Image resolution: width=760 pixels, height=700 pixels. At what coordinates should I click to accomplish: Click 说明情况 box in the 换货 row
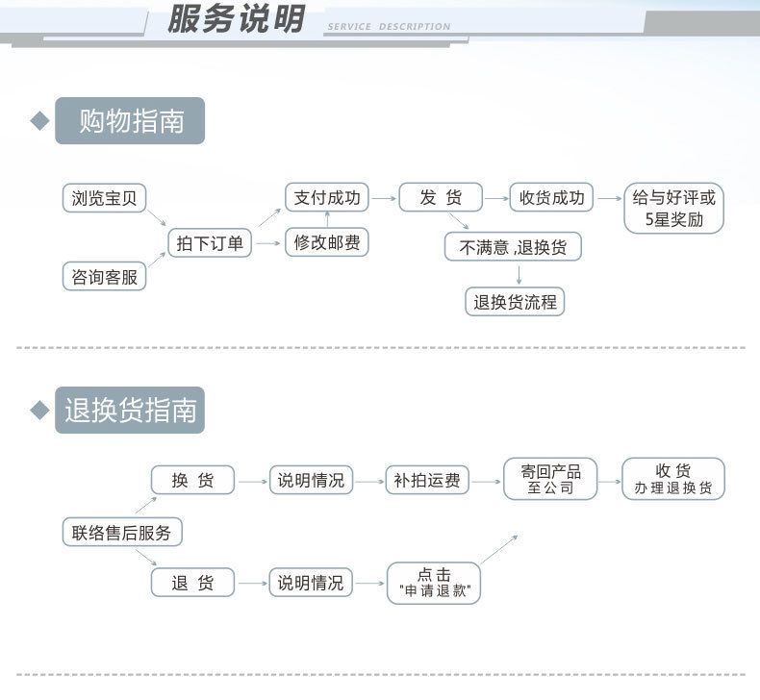point(311,480)
